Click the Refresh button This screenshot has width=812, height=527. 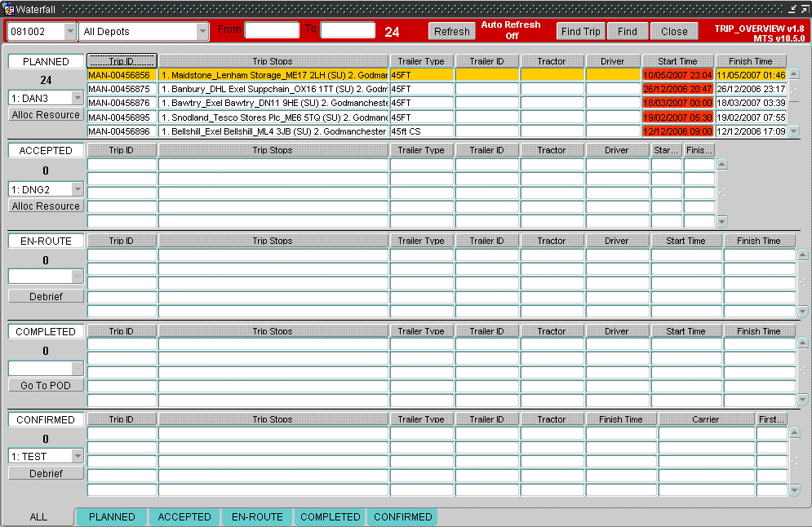[x=451, y=32]
